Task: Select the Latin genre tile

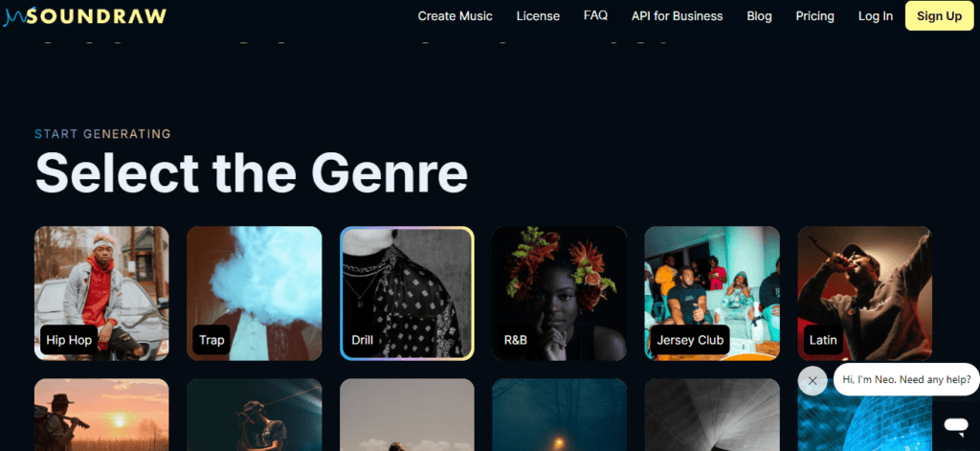Action: point(865,293)
